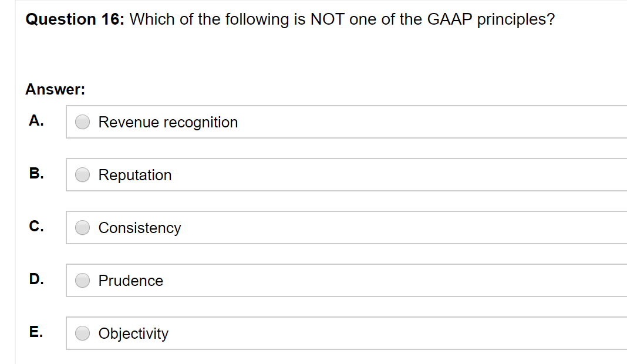Select the radio button for Revenue recognition
This screenshot has height=364, width=627.
[82, 122]
